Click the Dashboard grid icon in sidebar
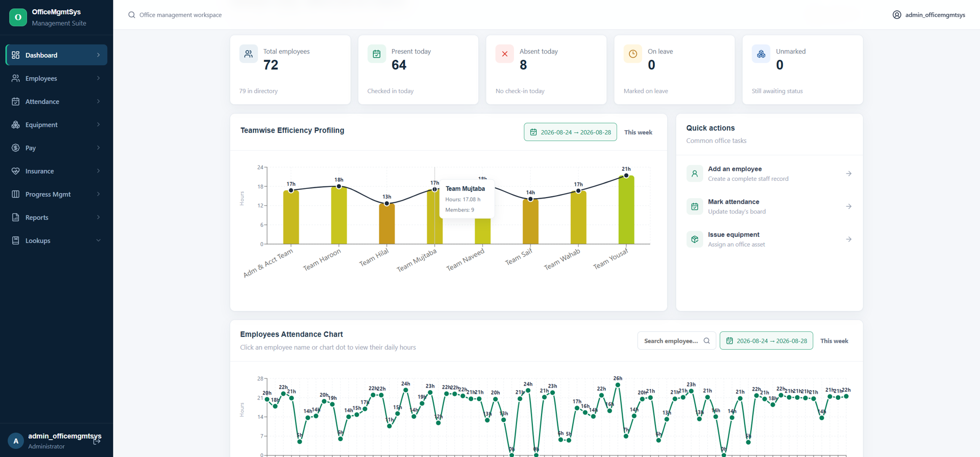 [x=16, y=55]
